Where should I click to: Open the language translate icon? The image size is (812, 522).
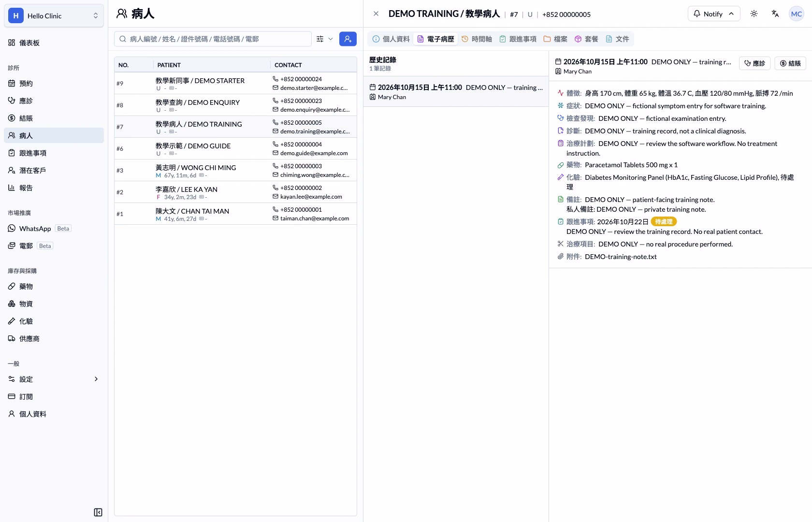point(775,14)
